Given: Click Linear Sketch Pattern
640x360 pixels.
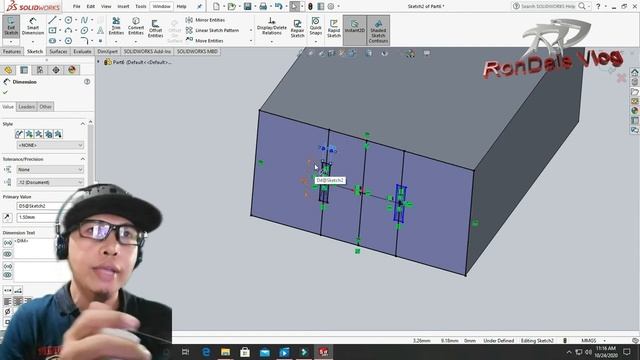Looking at the screenshot, I should pyautogui.click(x=212, y=30).
